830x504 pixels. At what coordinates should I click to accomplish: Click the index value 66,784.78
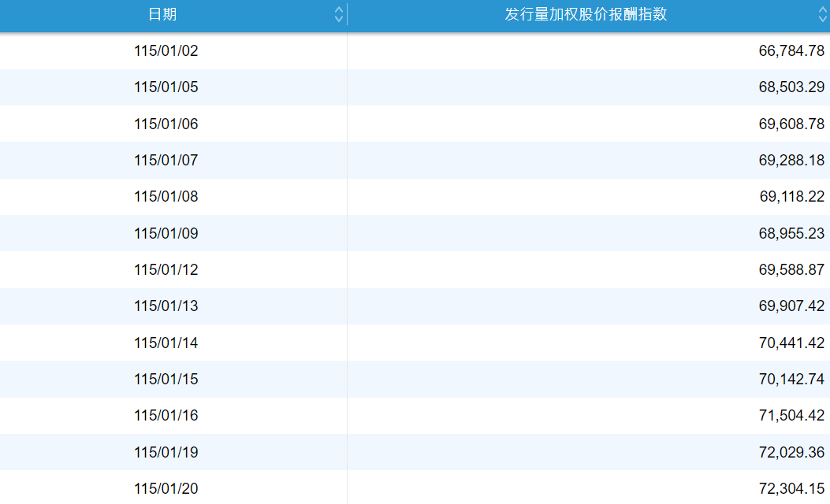tap(791, 51)
